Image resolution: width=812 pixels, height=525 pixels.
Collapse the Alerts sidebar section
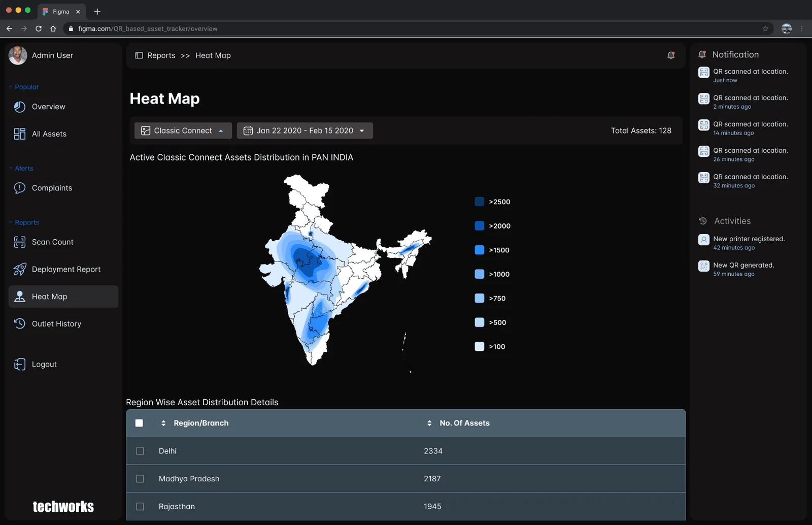[11, 168]
